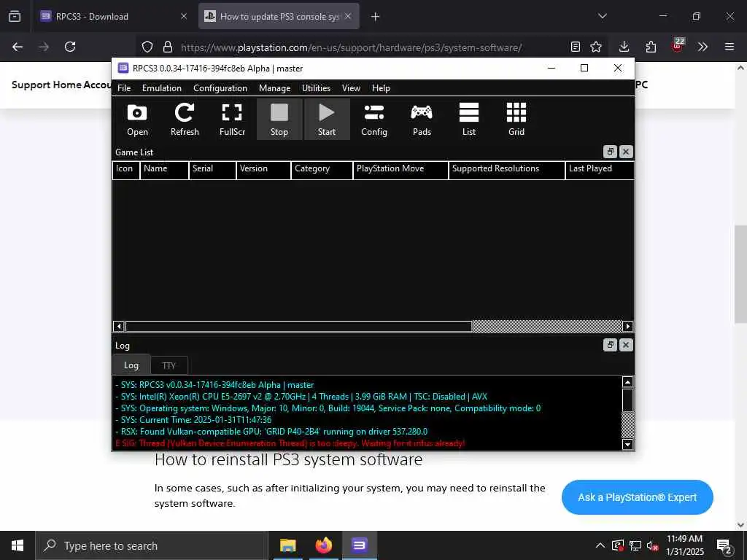The image size is (747, 560).
Task: Click the SYS Current Time log line
Action: [193, 420]
